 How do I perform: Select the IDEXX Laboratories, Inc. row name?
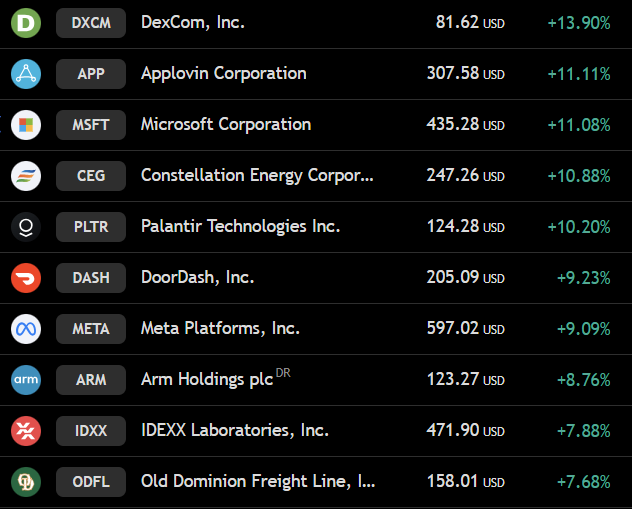click(235, 430)
